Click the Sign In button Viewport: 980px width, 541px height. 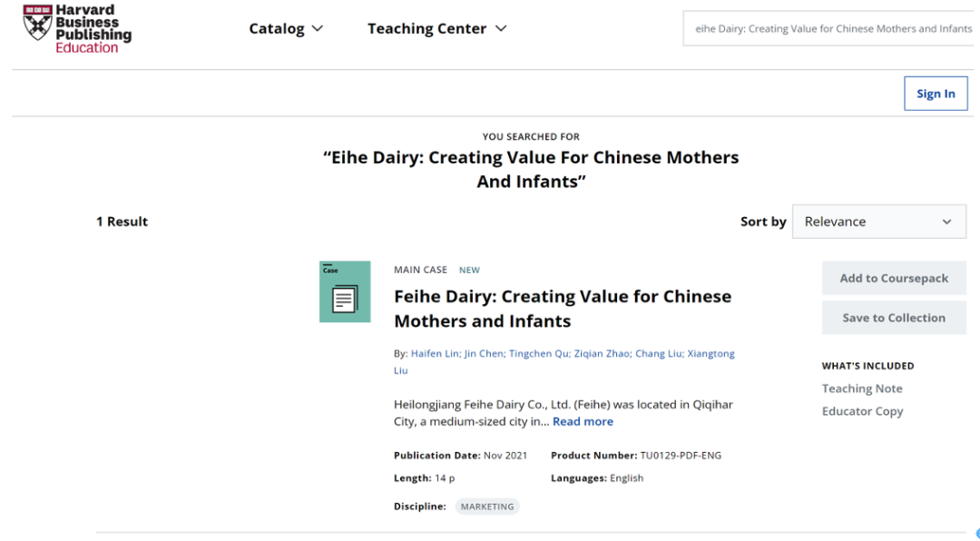coord(936,93)
